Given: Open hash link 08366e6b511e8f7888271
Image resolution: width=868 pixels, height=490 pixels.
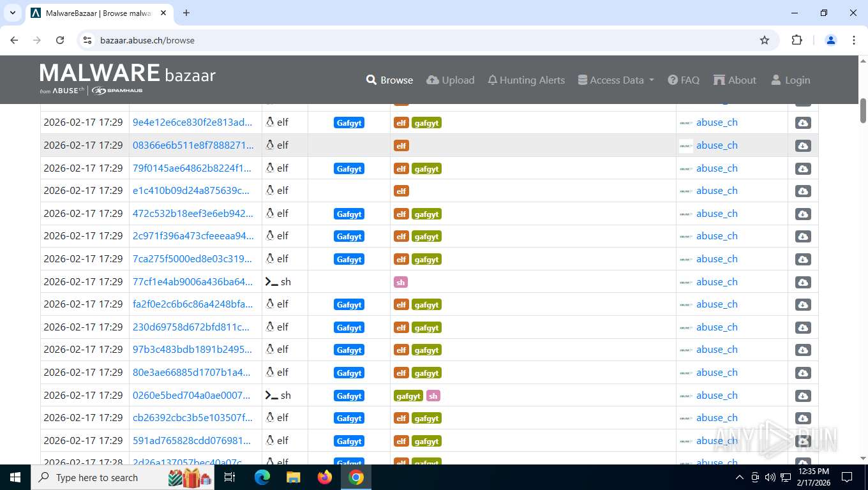Looking at the screenshot, I should point(193,145).
